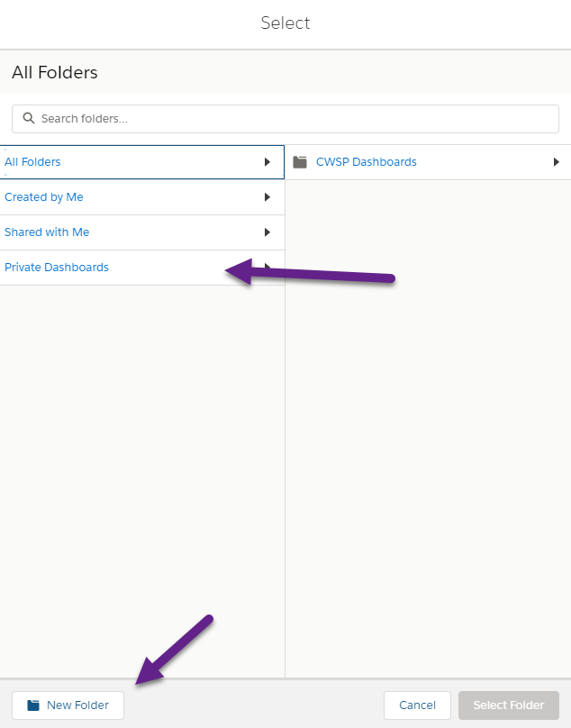Expand the CWSP Dashboards folder arrow
Viewport: 571px width, 728px height.
pyautogui.click(x=556, y=162)
